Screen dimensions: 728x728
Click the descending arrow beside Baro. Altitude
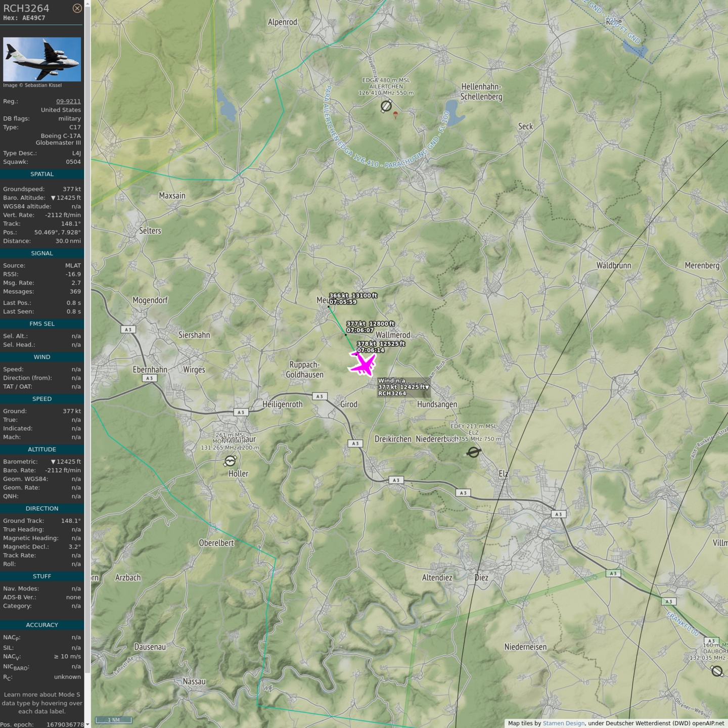click(53, 198)
